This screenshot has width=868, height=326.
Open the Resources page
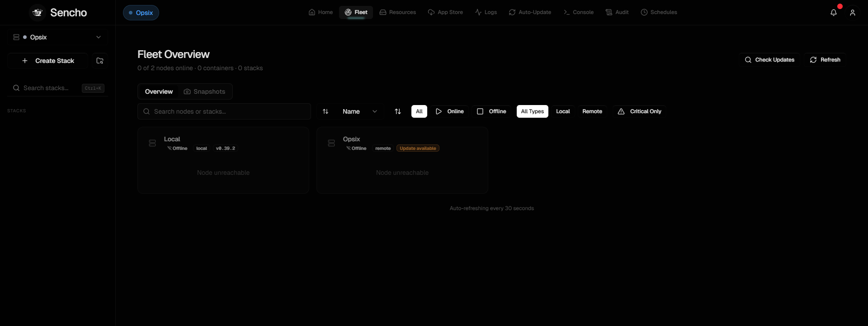(x=397, y=12)
